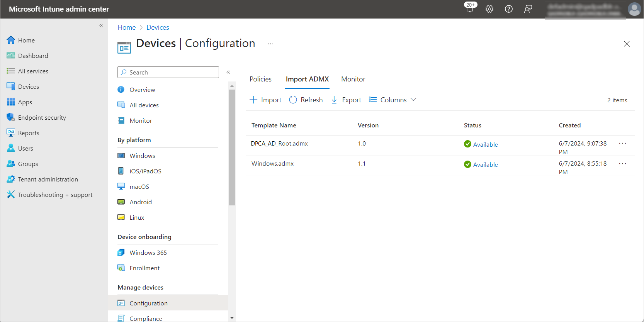This screenshot has height=322, width=644.
Task: Click the Import plus button
Action: point(265,100)
